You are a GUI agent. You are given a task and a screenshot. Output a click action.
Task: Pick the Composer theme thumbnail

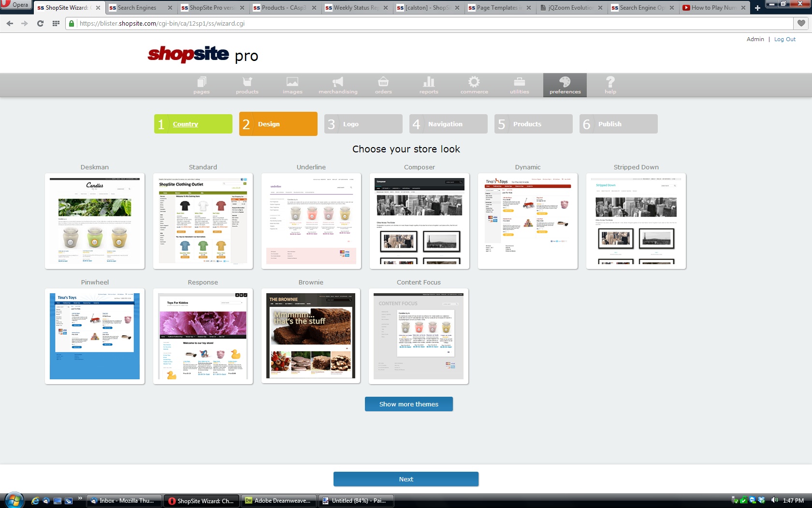point(419,221)
